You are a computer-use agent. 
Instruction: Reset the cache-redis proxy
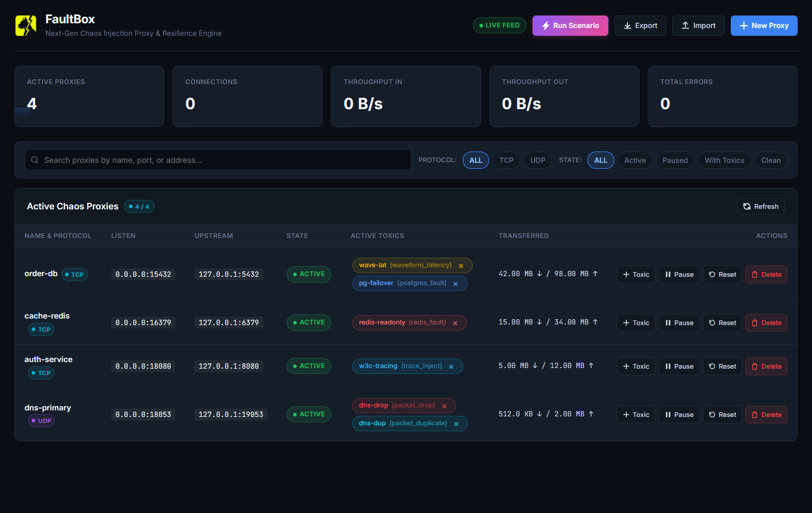point(722,323)
